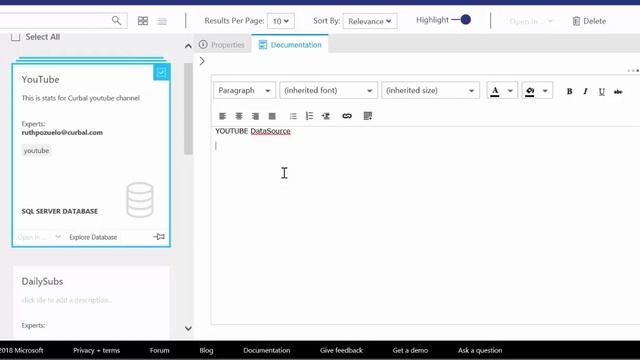Viewport: 640px width, 360px height.
Task: Open the inherited size dropdown
Action: 430,91
